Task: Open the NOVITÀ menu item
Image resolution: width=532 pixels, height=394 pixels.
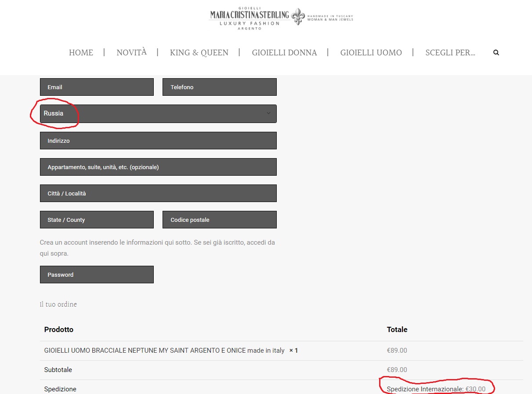Action: coord(131,53)
